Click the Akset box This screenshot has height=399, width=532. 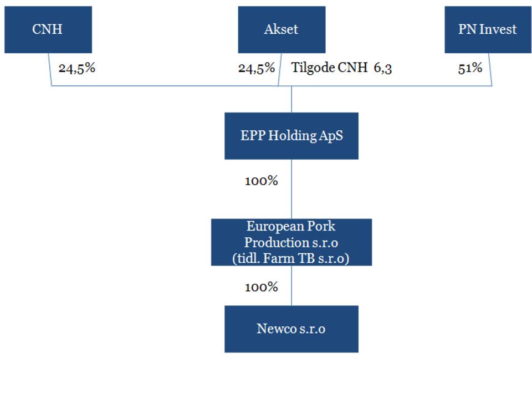point(282,29)
